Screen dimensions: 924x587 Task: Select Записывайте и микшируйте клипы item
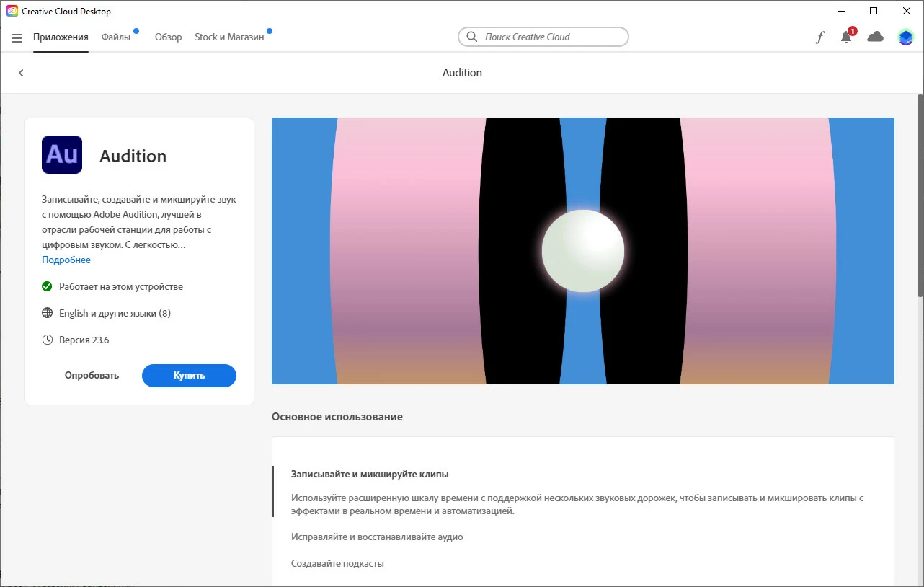coord(370,475)
